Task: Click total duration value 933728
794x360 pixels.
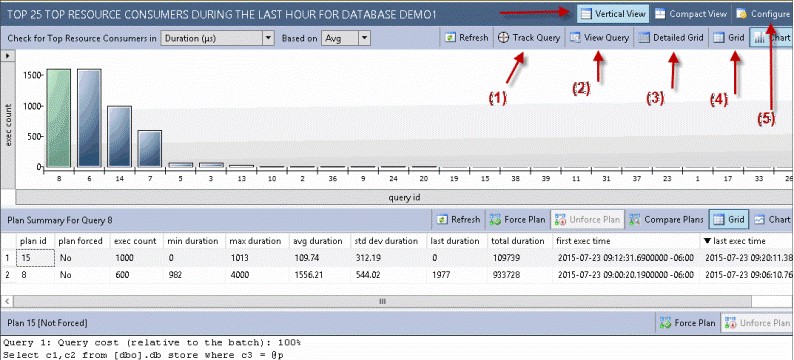Action: click(x=508, y=274)
